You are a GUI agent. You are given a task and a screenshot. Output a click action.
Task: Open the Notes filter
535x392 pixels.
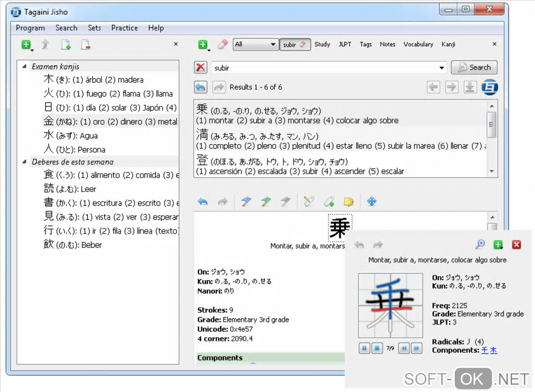[x=387, y=45]
